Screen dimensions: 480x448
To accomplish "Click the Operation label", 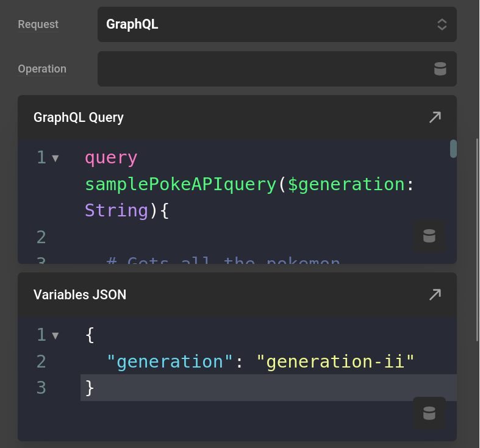I will [x=42, y=69].
